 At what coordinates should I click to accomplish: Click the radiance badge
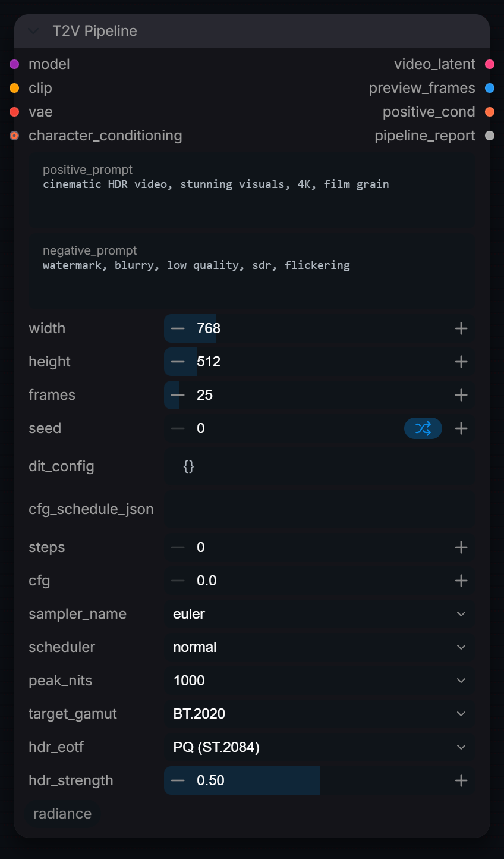62,814
